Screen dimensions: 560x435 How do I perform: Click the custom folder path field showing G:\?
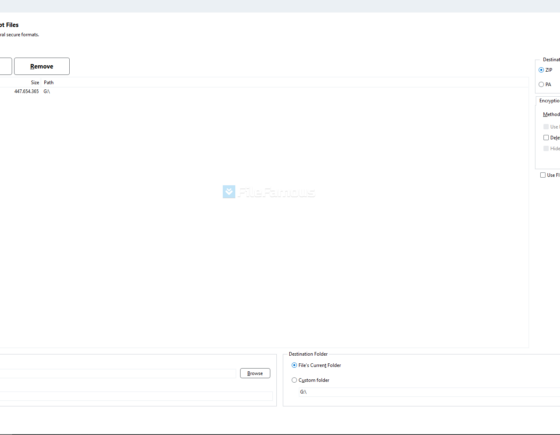coord(429,392)
